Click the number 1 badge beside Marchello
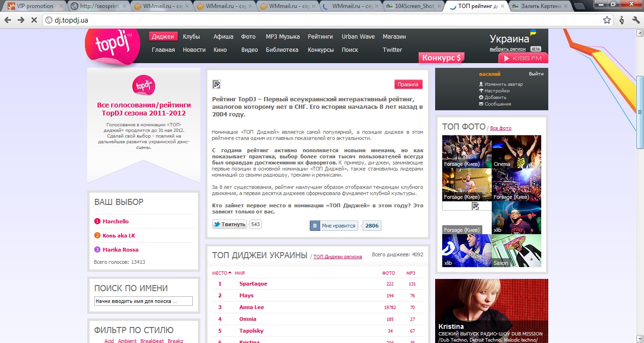 [97, 221]
